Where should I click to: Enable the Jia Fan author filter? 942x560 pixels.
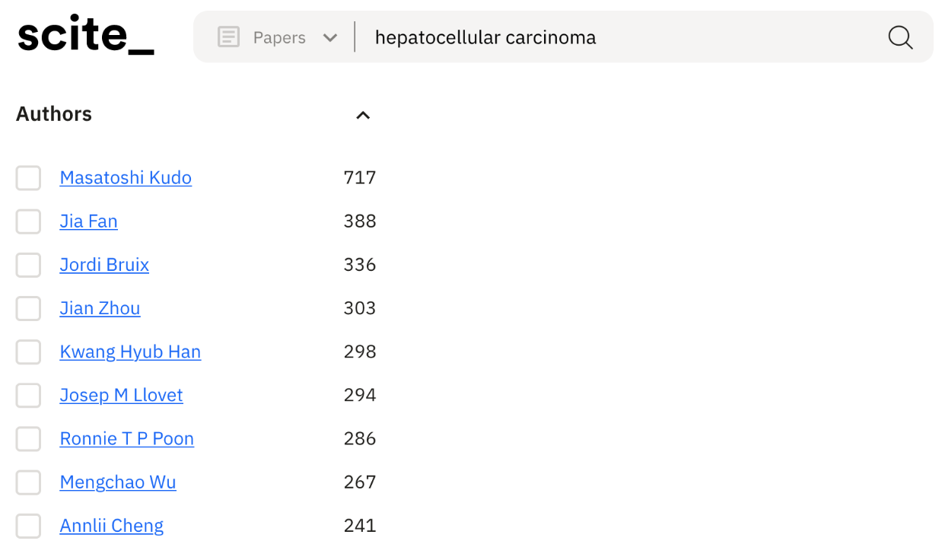(x=28, y=221)
